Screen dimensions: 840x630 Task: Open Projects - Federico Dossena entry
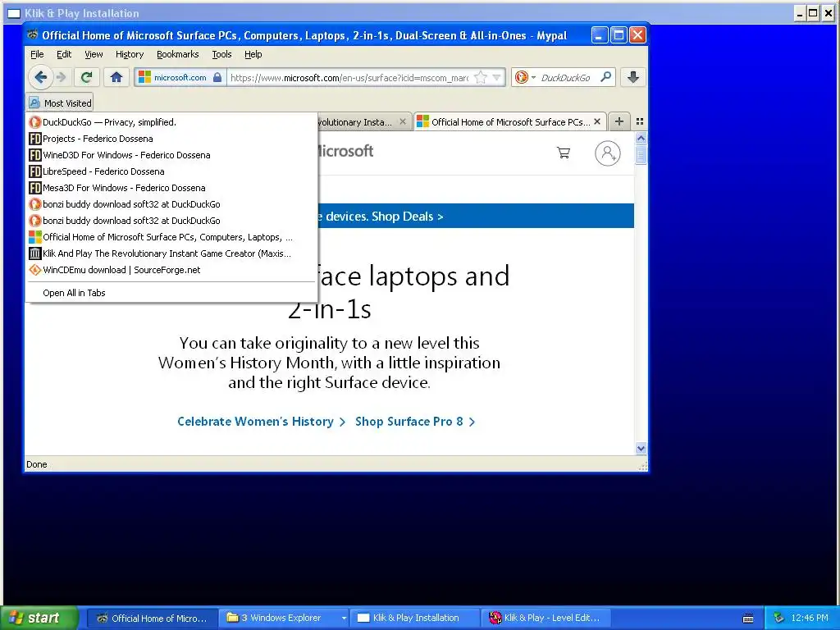pos(171,139)
